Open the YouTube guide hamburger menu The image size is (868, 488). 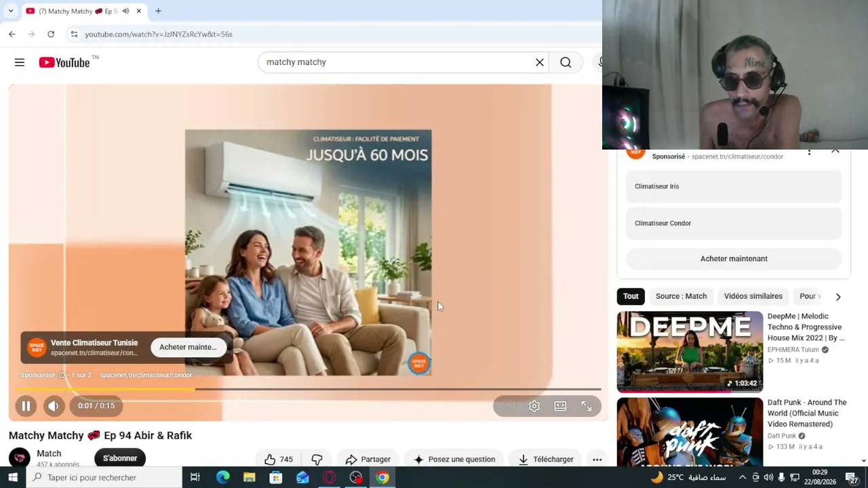[20, 62]
